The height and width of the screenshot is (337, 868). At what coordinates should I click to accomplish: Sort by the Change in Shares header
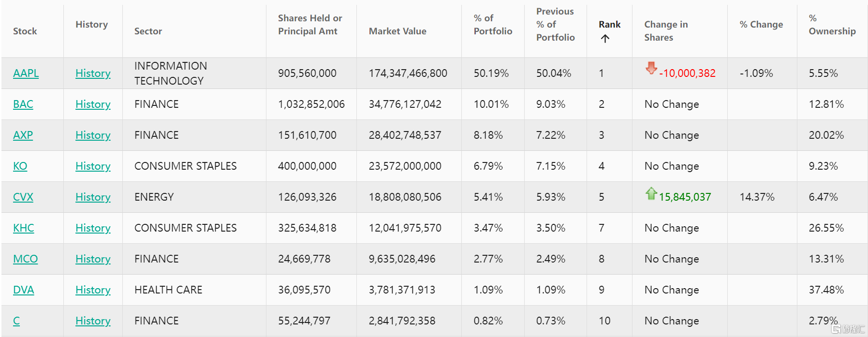[x=666, y=31]
